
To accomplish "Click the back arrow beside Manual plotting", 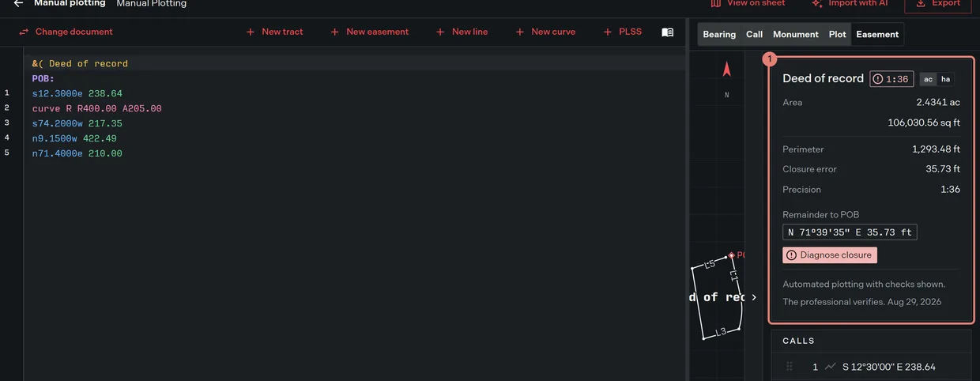I will (18, 3).
